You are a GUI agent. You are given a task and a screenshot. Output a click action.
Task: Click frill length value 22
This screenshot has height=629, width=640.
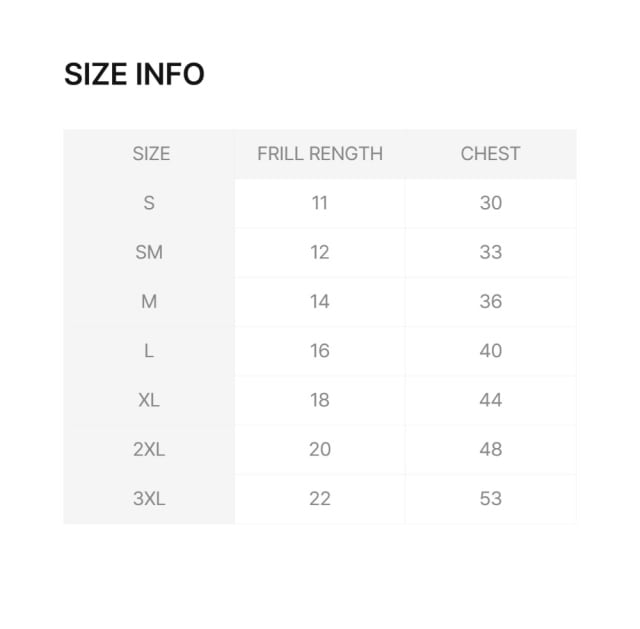[320, 498]
